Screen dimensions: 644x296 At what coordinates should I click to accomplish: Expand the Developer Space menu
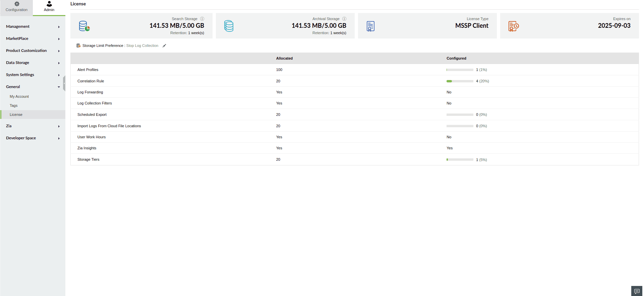coord(33,138)
